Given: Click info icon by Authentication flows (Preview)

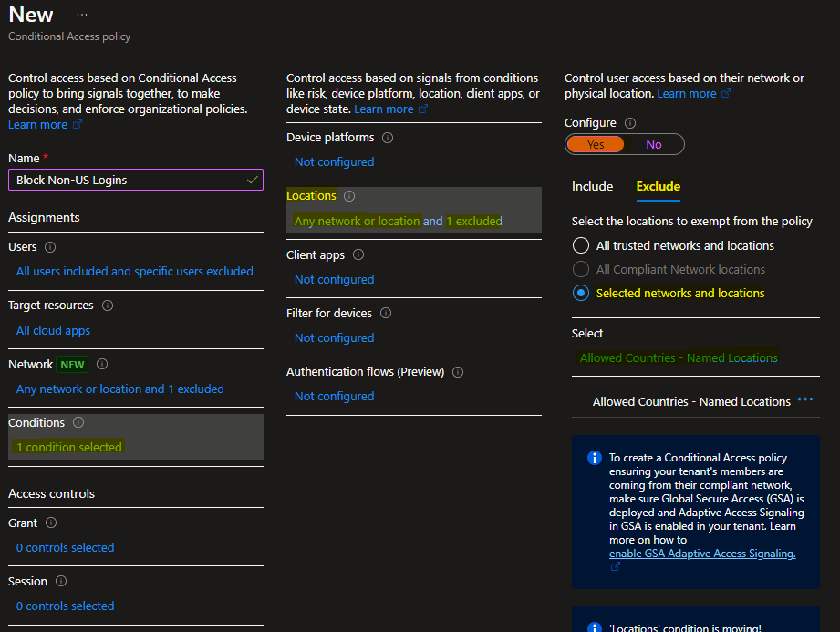Looking at the screenshot, I should 458,372.
